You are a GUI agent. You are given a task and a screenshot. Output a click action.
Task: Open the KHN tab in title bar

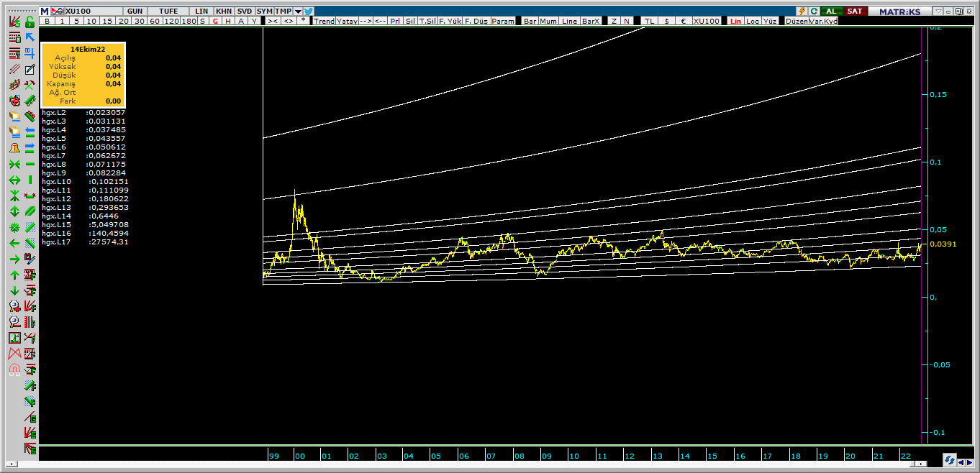coord(224,12)
